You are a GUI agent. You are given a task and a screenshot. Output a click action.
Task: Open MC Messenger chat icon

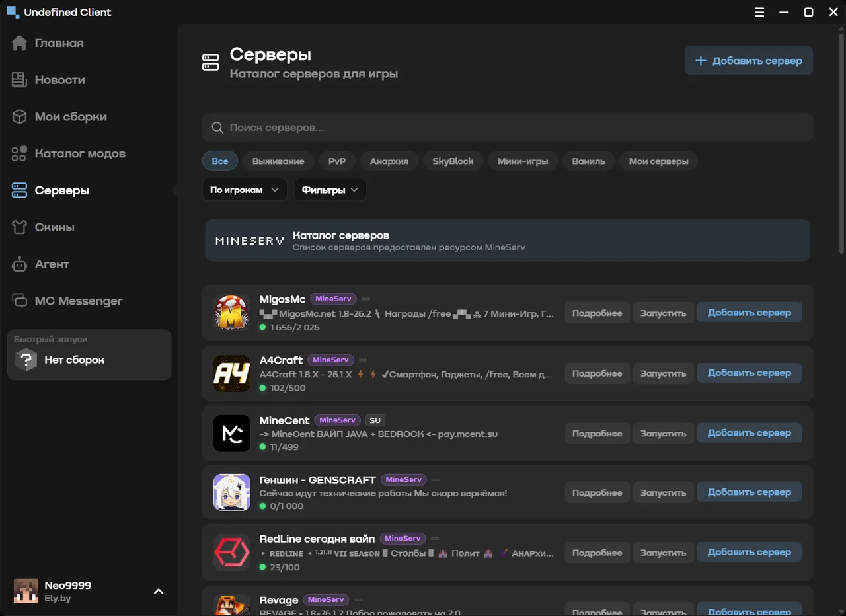19,301
